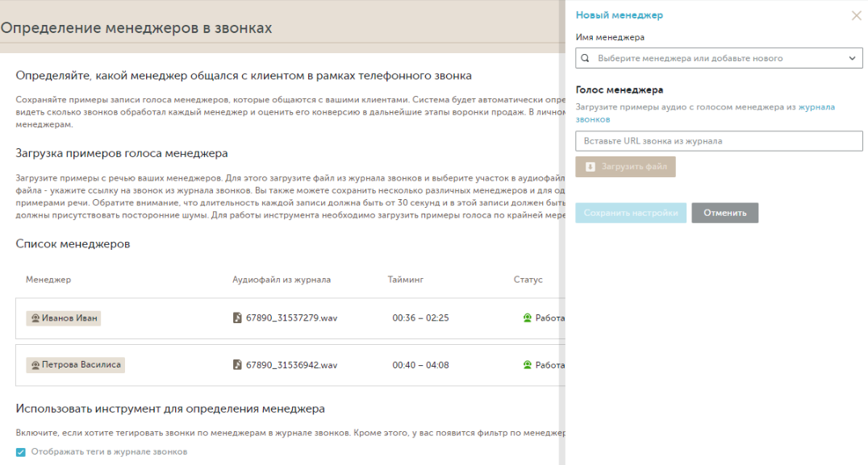
Task: Click the call URL input field
Action: (x=718, y=141)
